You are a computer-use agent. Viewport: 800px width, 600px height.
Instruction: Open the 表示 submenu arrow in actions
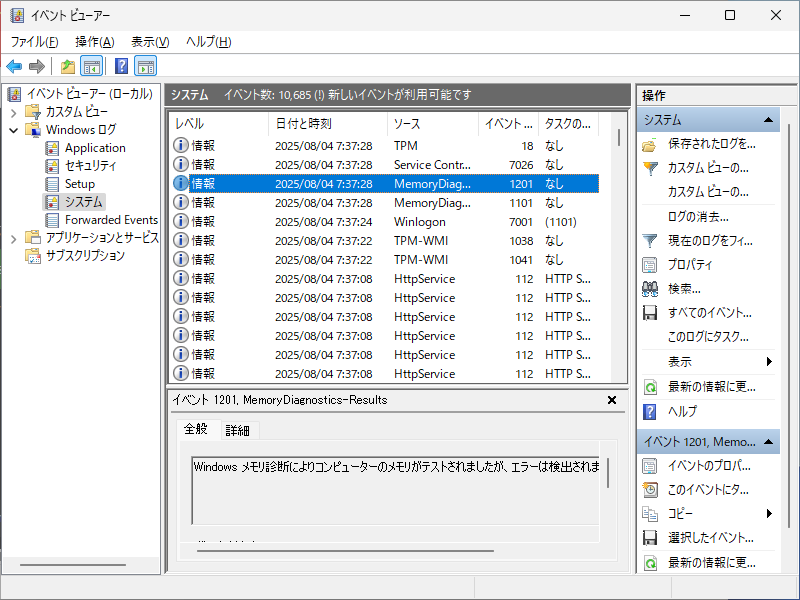(769, 362)
